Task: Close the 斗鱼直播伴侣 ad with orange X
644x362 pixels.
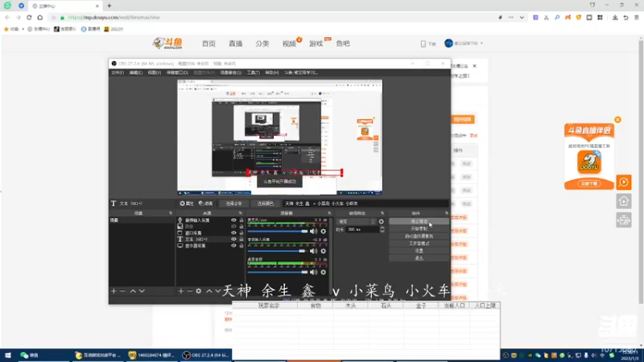Action: (617, 120)
